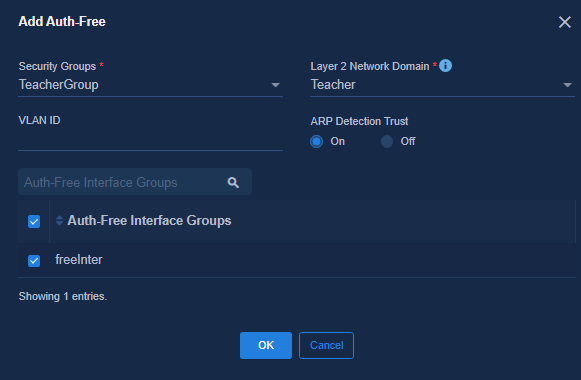Click the TeacherGroup selection field
Image resolution: width=581 pixels, height=380 pixels.
tap(150, 85)
